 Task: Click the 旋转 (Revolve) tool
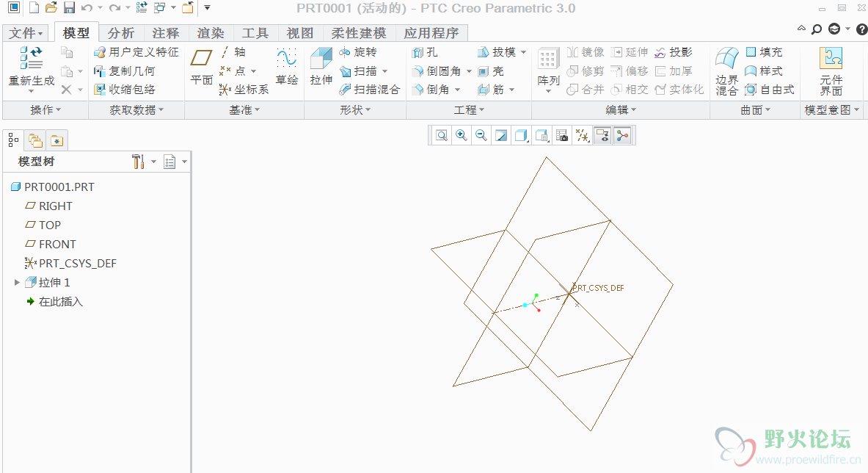click(358, 52)
